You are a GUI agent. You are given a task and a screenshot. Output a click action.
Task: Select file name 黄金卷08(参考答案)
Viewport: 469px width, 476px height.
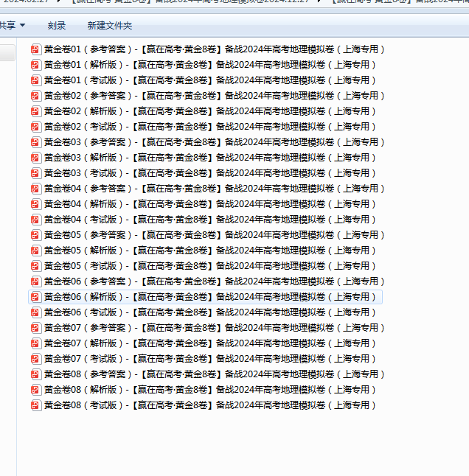(215, 374)
